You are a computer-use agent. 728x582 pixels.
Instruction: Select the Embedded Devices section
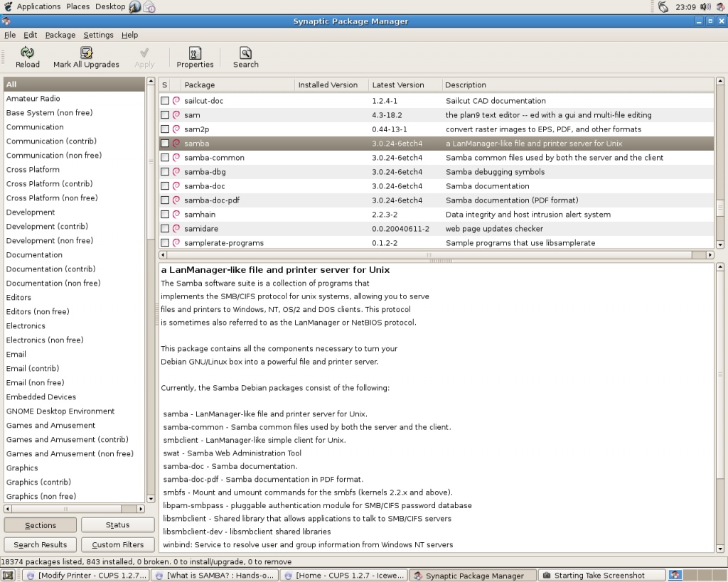coord(74,397)
